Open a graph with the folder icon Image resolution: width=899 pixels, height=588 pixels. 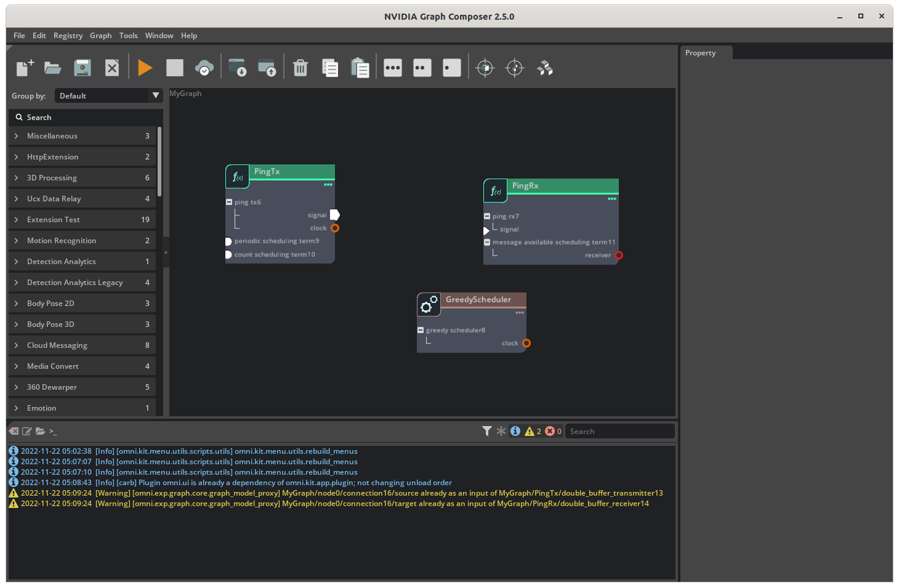tap(53, 68)
